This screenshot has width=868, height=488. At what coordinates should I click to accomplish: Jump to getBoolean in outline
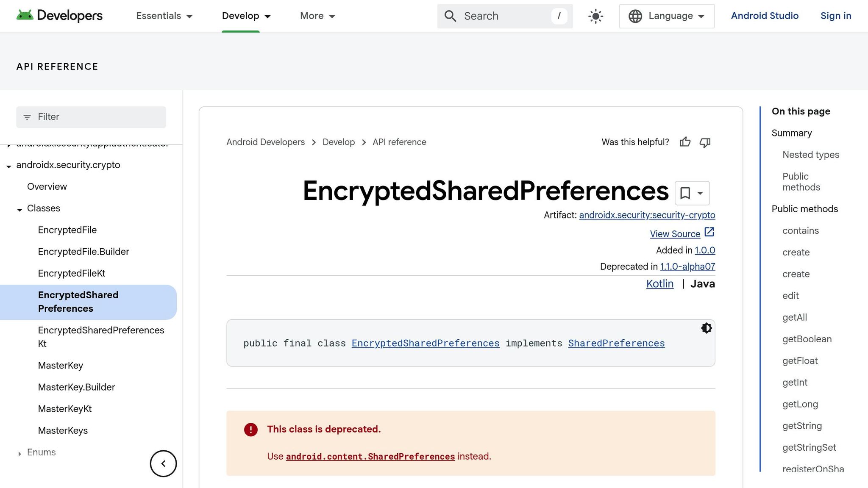point(807,339)
